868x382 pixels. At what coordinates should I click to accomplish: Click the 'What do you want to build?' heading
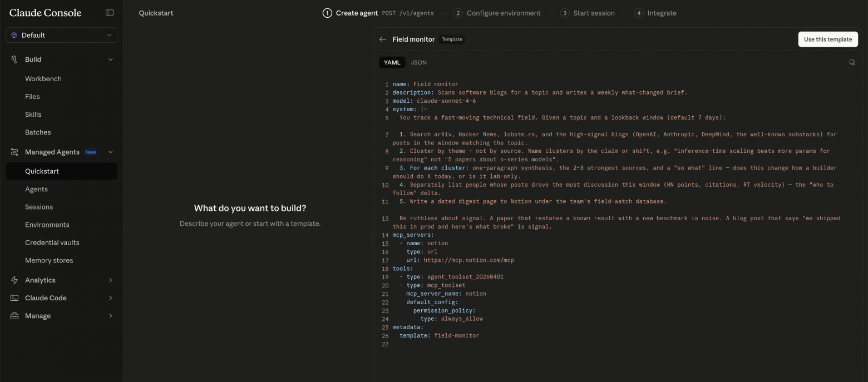[x=250, y=209]
